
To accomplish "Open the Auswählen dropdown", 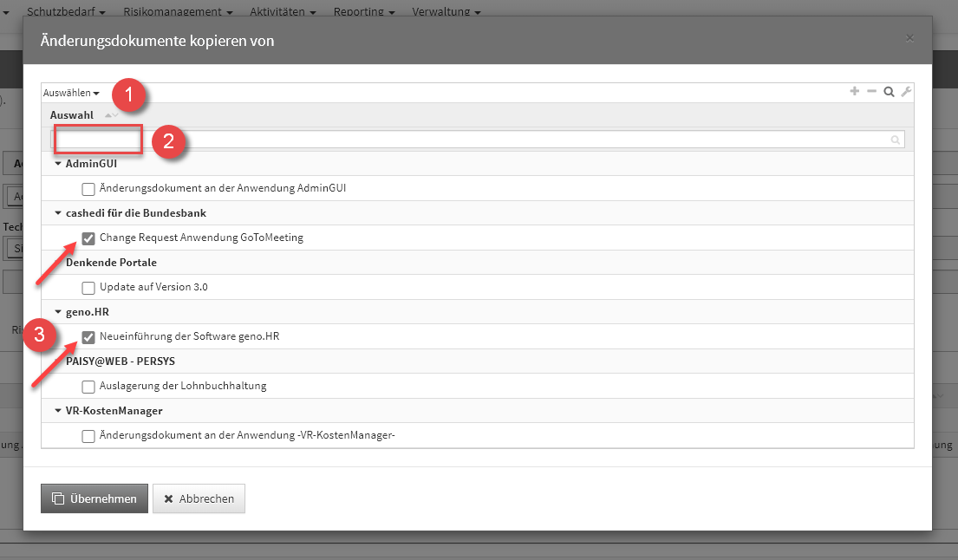I will click(71, 93).
